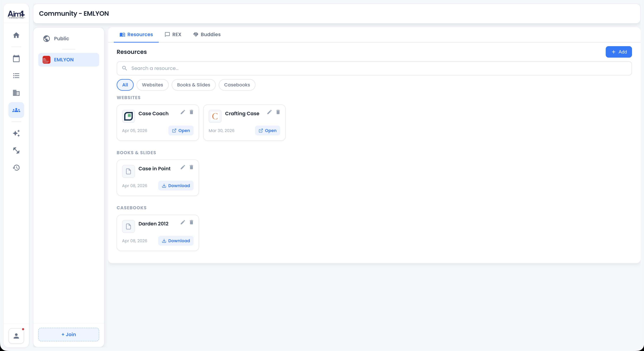This screenshot has width=644, height=351.
Task: Click the search magnifier icon
Action: tap(125, 68)
